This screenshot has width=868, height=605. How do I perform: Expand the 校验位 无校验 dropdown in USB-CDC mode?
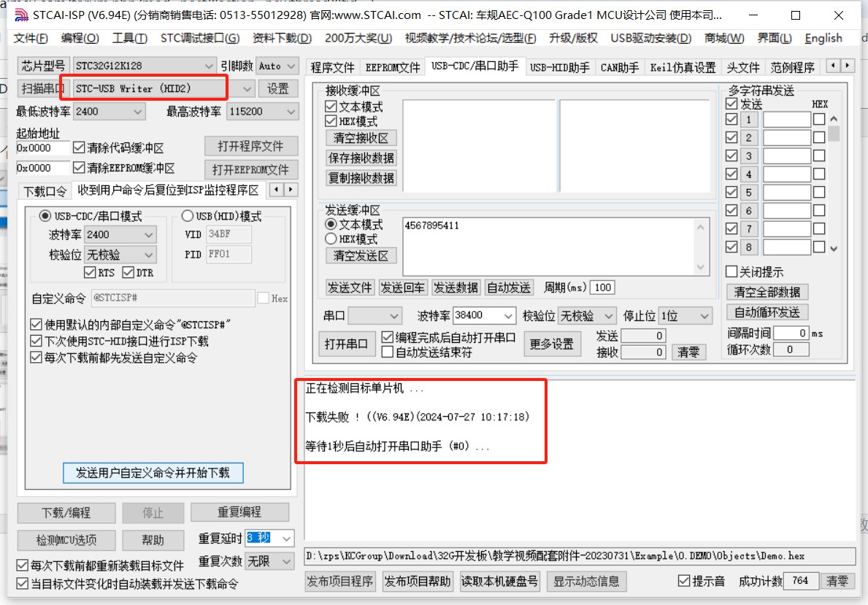148,255
